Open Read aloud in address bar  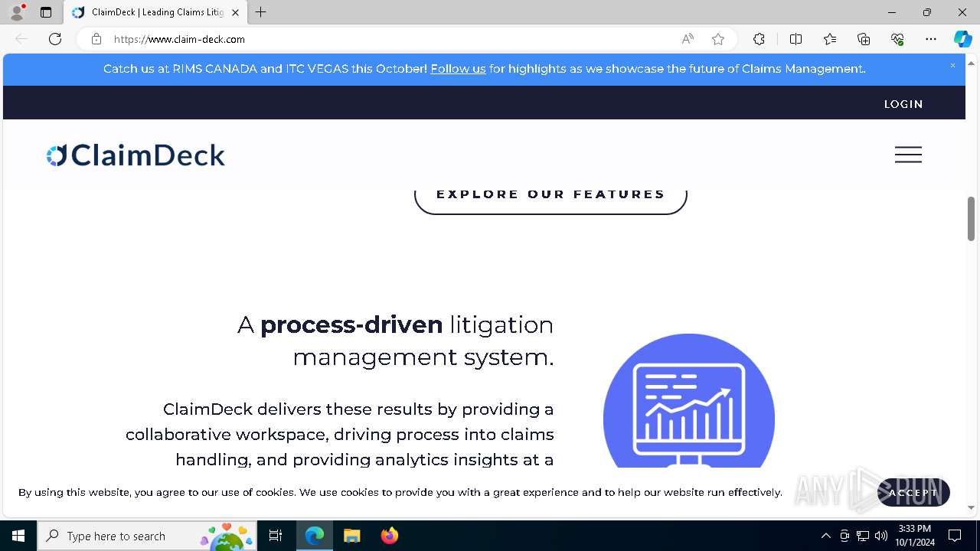tap(688, 39)
